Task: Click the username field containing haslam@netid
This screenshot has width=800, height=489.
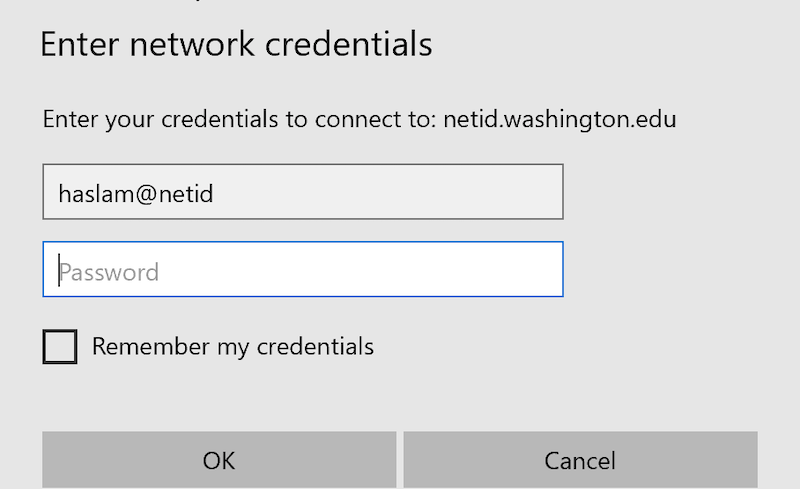Action: click(303, 191)
